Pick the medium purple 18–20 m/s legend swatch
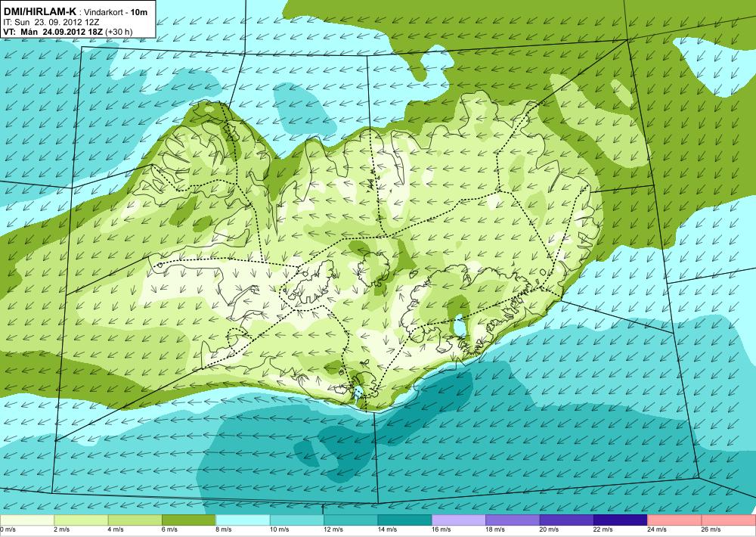Viewport: 756px width, 537px height. click(513, 520)
